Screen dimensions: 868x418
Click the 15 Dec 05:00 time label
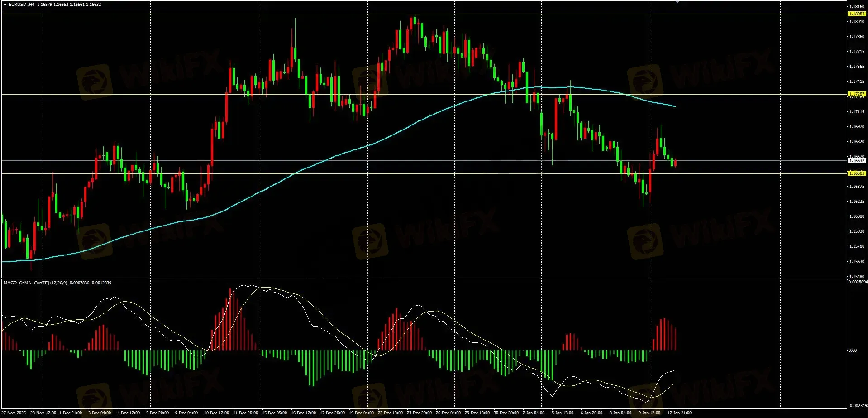[274, 413]
